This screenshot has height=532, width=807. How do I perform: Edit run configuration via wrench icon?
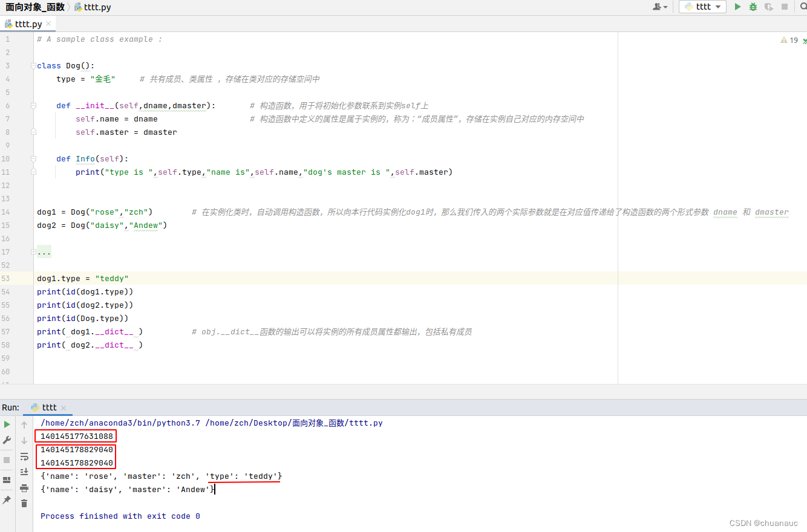click(7, 440)
